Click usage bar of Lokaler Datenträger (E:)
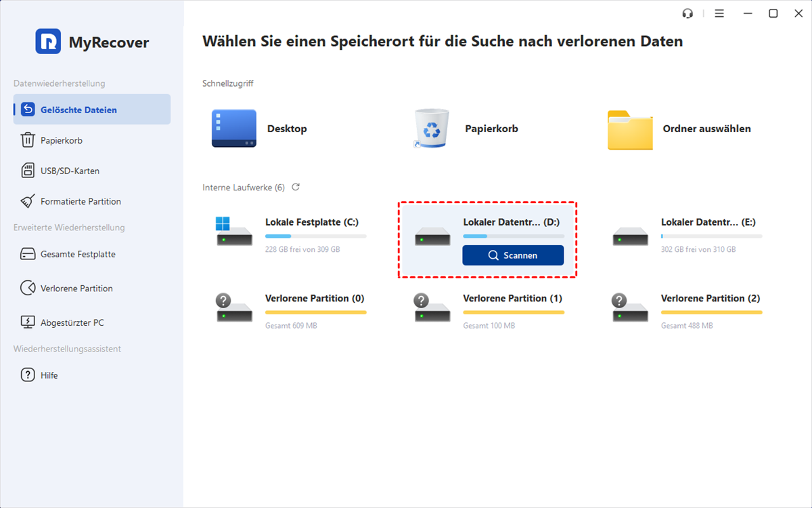The image size is (812, 508). 711,236
